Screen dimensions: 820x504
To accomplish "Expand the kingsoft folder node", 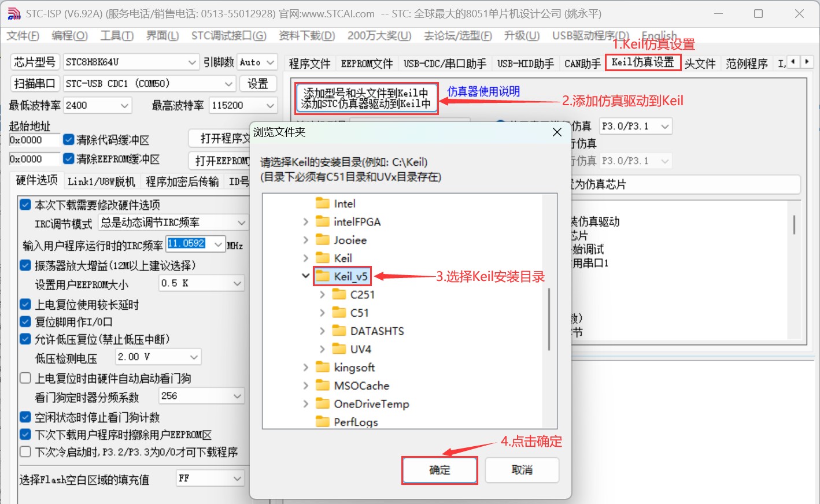I will (306, 367).
